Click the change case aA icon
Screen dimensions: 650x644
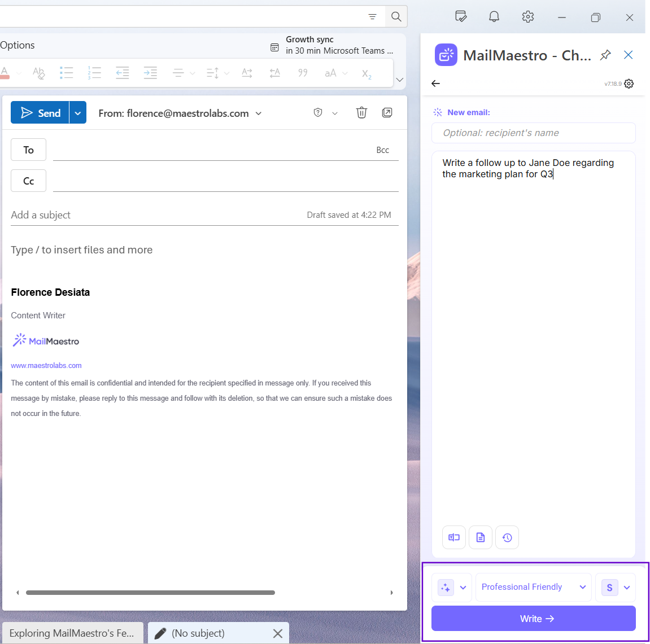click(330, 73)
